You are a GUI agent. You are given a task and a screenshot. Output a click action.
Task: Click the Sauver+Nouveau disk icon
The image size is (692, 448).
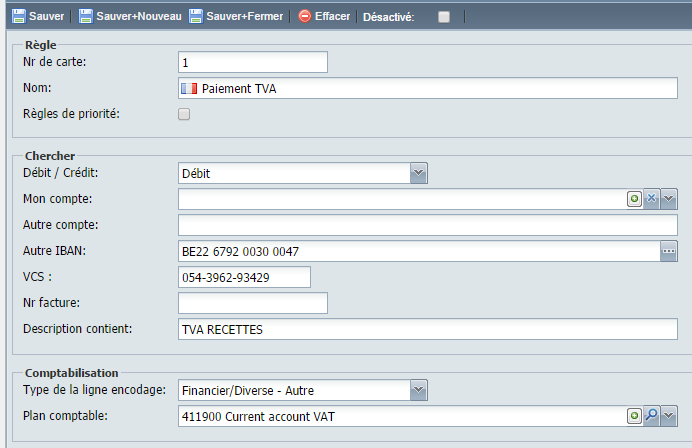click(86, 16)
